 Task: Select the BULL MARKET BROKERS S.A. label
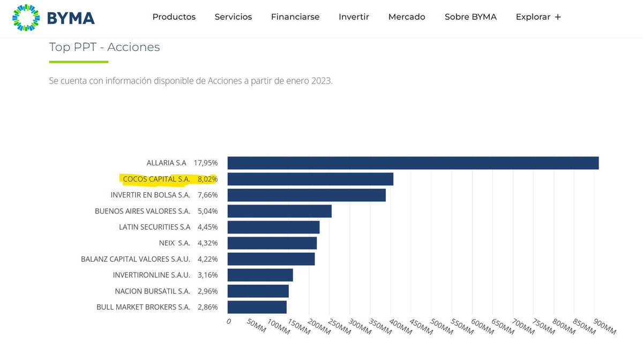(144, 307)
